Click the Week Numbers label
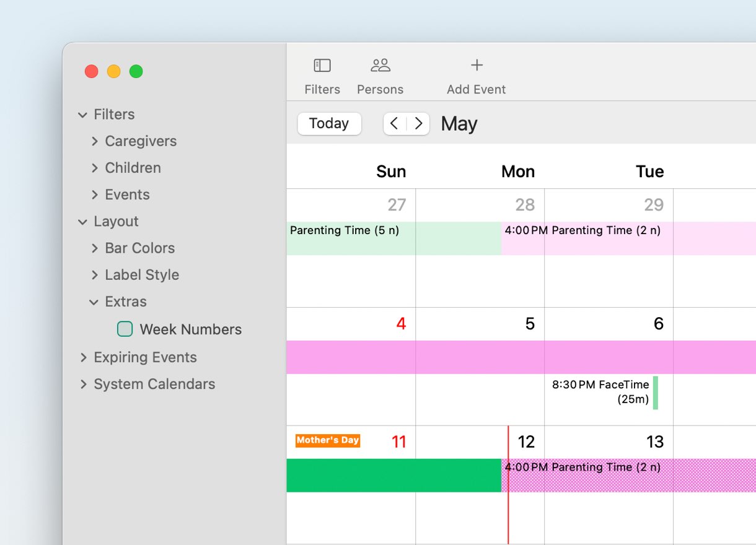 tap(191, 329)
